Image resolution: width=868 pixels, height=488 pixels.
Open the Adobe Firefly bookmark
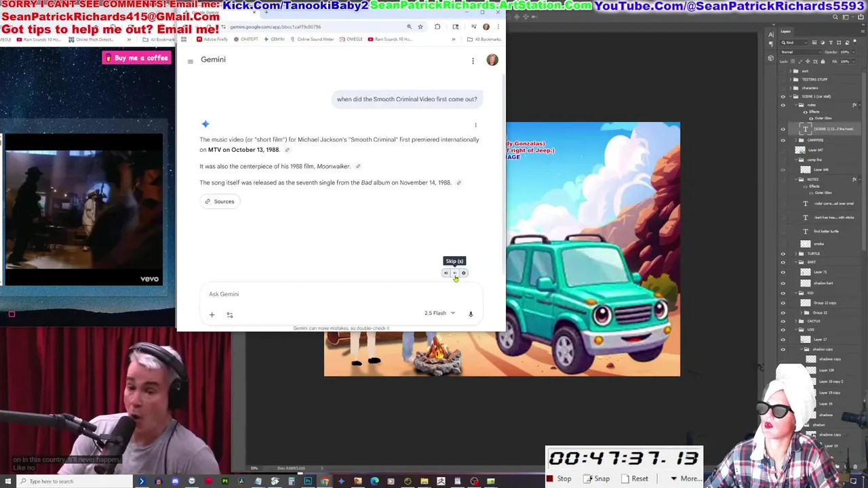pyautogui.click(x=212, y=39)
